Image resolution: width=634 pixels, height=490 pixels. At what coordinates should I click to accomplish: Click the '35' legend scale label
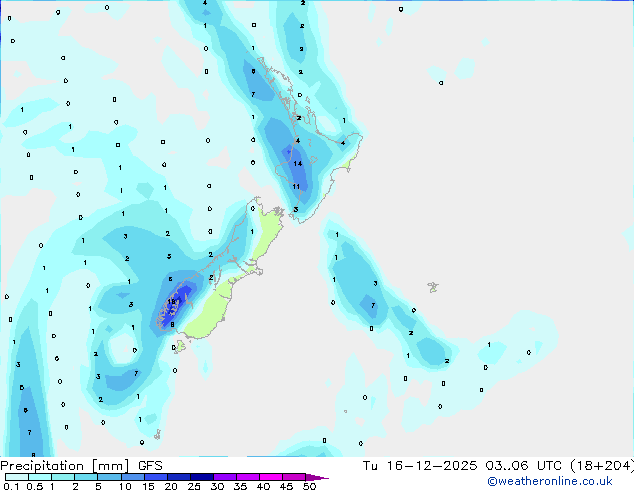coord(240,486)
